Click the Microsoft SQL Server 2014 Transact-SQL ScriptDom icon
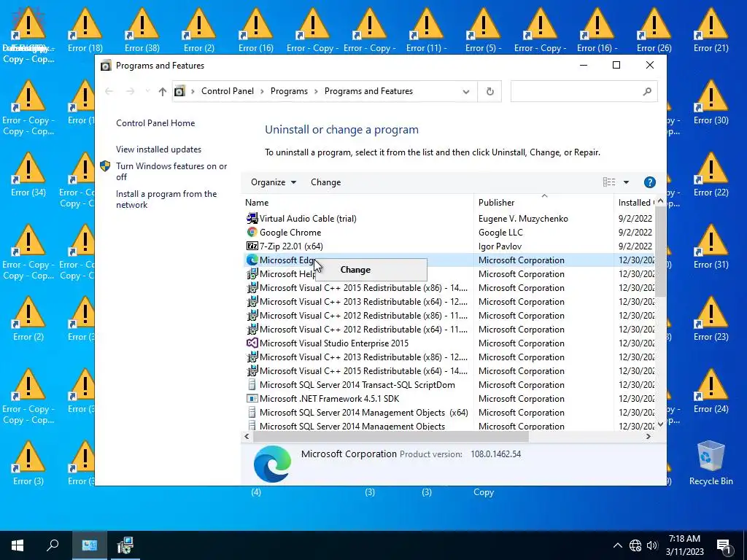The image size is (747, 560). click(x=252, y=385)
